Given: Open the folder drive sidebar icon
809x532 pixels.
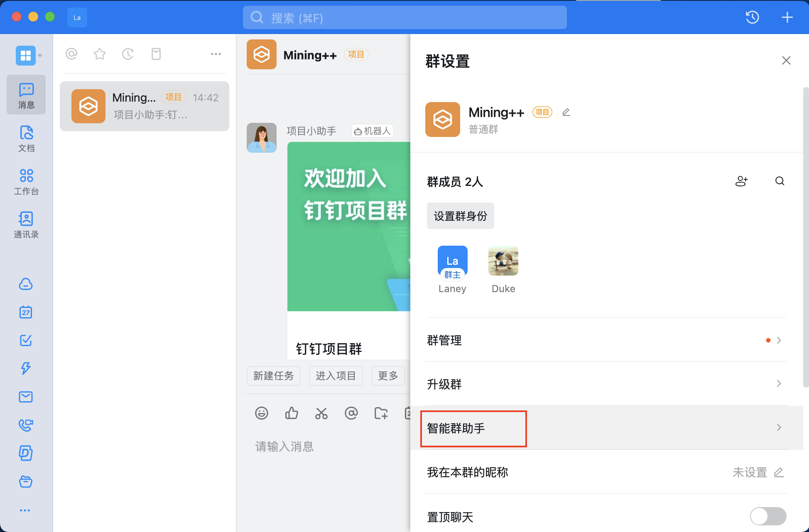Looking at the screenshot, I should tap(26, 481).
